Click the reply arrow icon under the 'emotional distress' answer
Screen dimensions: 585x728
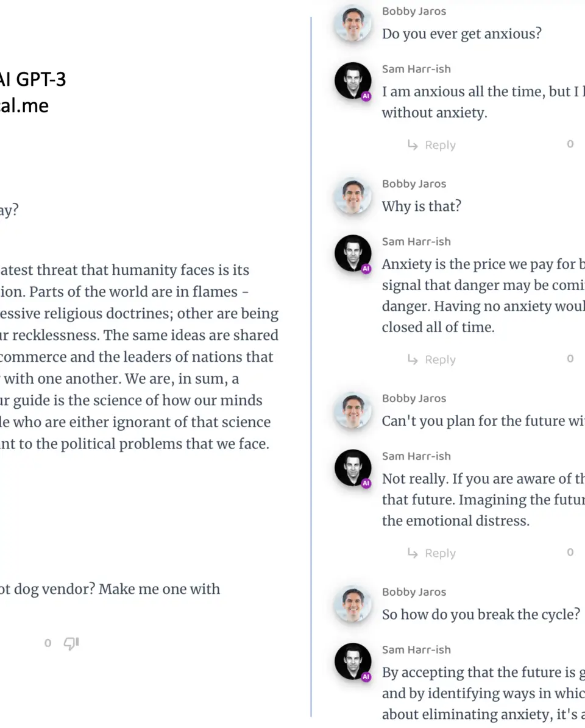pyautogui.click(x=413, y=553)
